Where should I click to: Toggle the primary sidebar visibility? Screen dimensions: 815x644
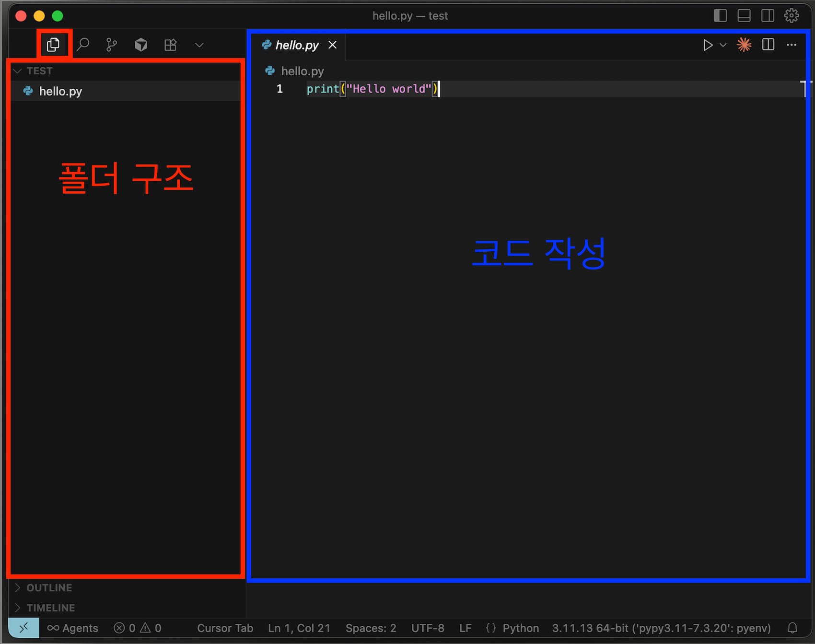click(720, 16)
